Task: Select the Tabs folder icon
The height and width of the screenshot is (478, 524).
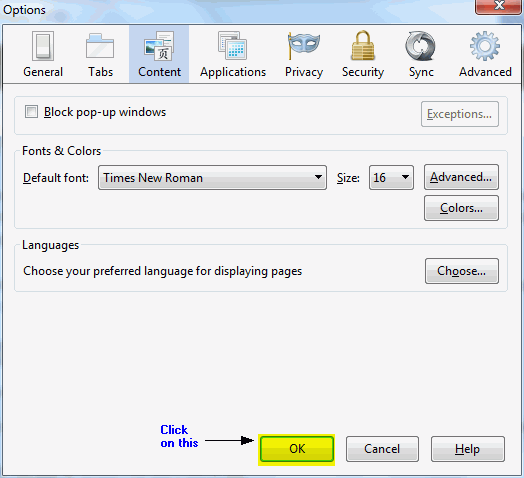Action: pyautogui.click(x=100, y=46)
